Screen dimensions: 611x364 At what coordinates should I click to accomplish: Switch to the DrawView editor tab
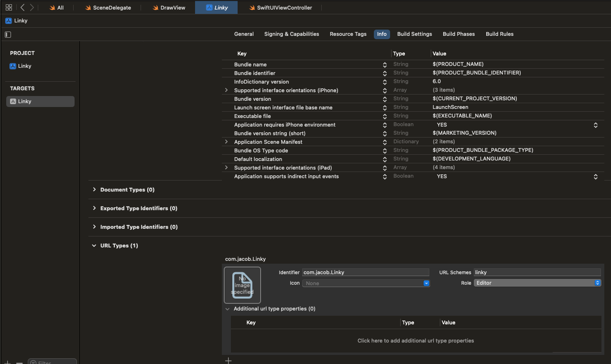tap(169, 8)
